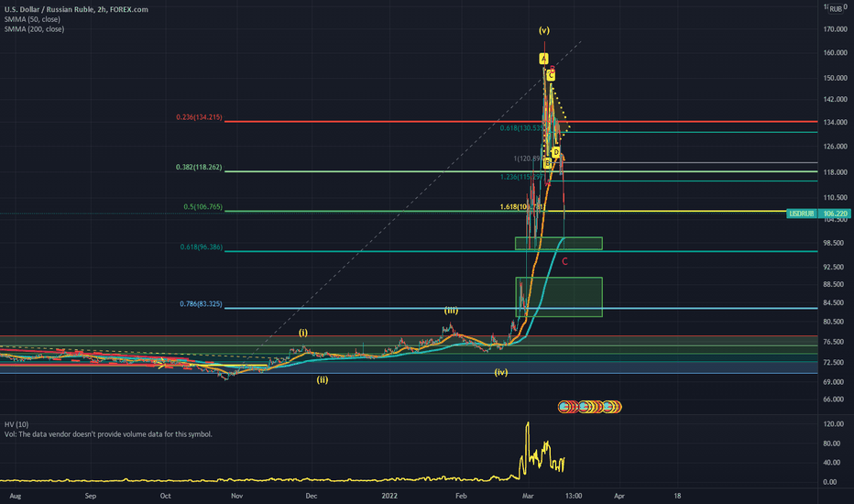Click the 134.000 price axis label
Viewport: 854px width, 504px height.
pos(836,122)
